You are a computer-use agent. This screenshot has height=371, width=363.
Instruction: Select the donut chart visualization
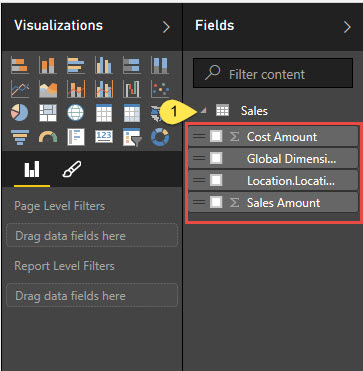point(160,137)
